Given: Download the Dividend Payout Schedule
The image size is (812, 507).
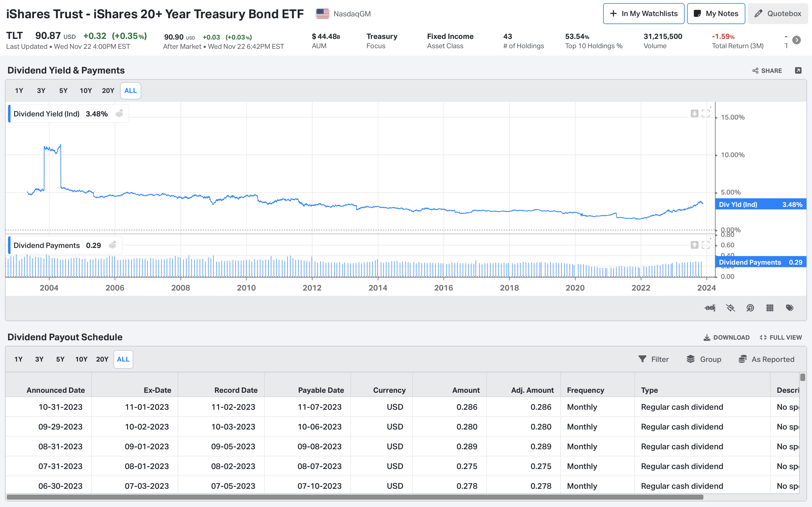Looking at the screenshot, I should [x=726, y=337].
